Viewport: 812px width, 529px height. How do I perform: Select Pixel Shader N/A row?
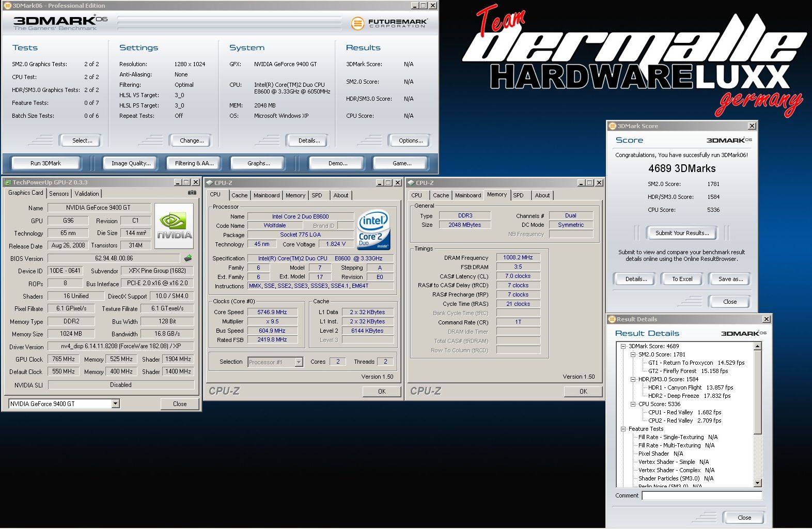pos(661,454)
